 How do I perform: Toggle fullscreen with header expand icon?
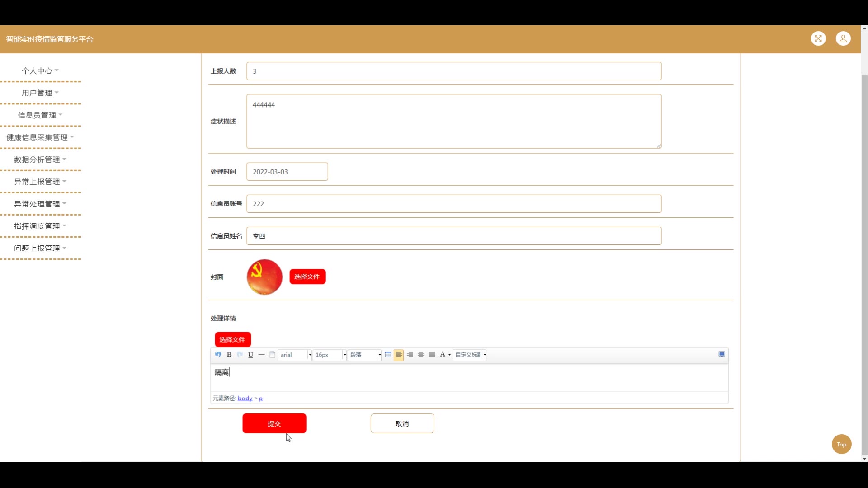pyautogui.click(x=818, y=39)
